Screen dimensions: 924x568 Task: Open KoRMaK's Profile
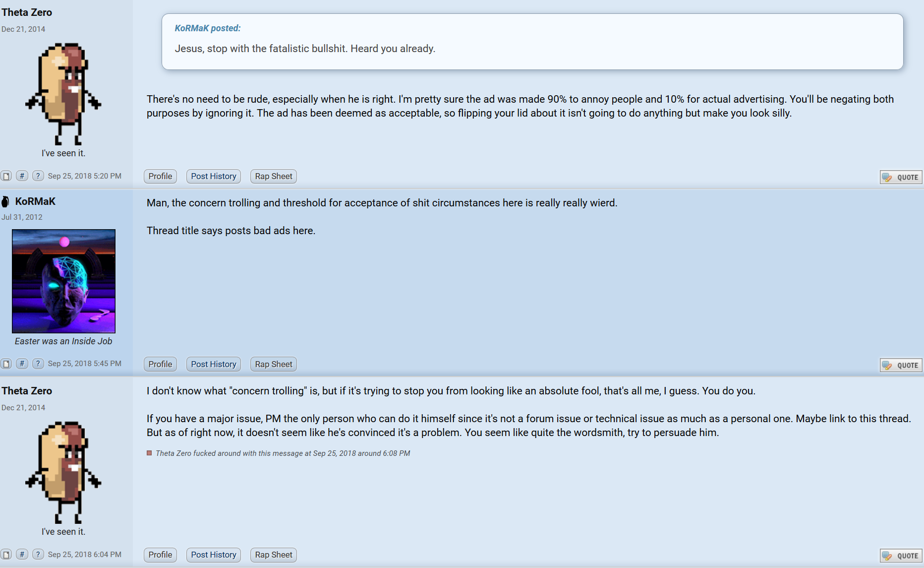click(x=160, y=364)
